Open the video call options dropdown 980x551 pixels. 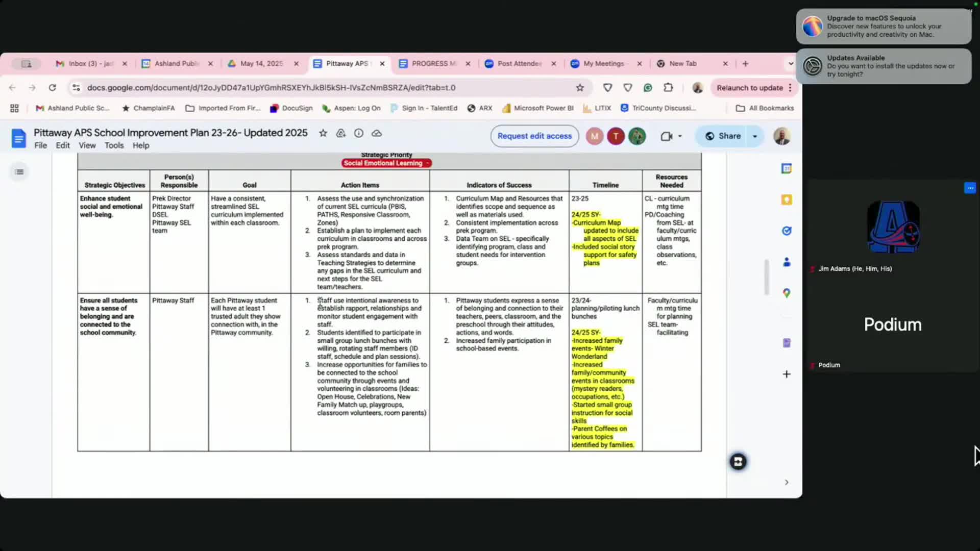pyautogui.click(x=680, y=136)
